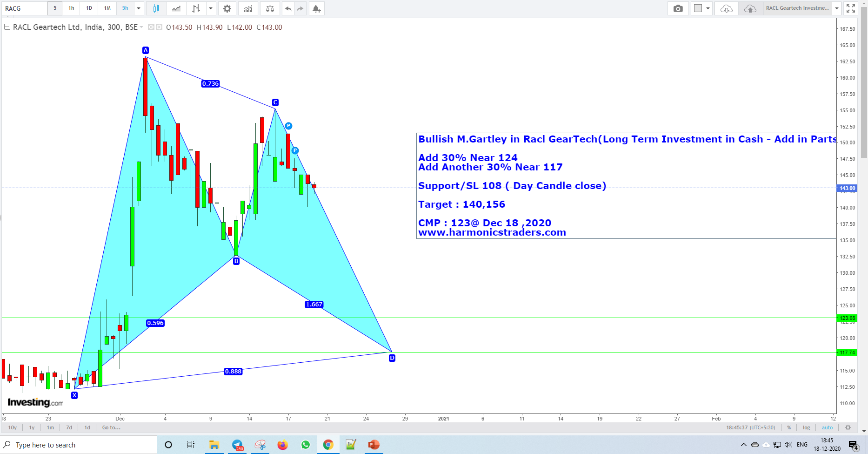
Task: Expand interval dropdown arrow
Action: (x=139, y=8)
